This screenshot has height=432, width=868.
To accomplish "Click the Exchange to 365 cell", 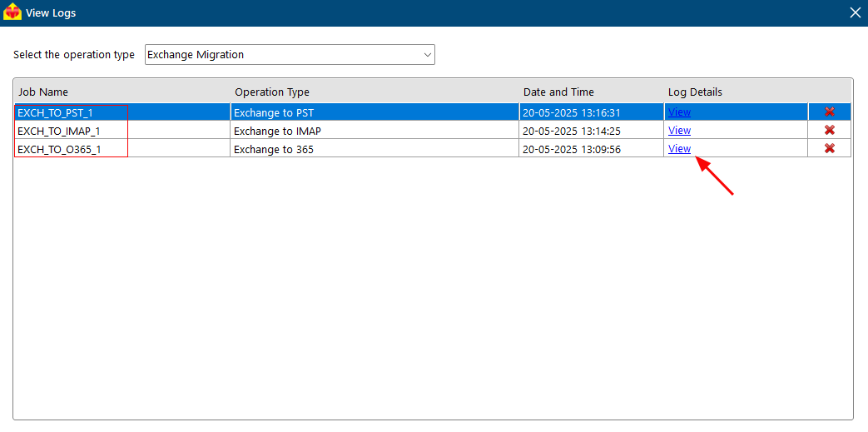I will click(374, 148).
